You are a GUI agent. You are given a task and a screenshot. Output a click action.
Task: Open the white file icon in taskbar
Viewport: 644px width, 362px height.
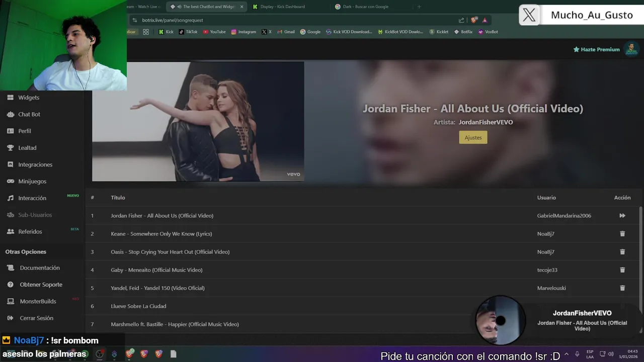click(173, 354)
